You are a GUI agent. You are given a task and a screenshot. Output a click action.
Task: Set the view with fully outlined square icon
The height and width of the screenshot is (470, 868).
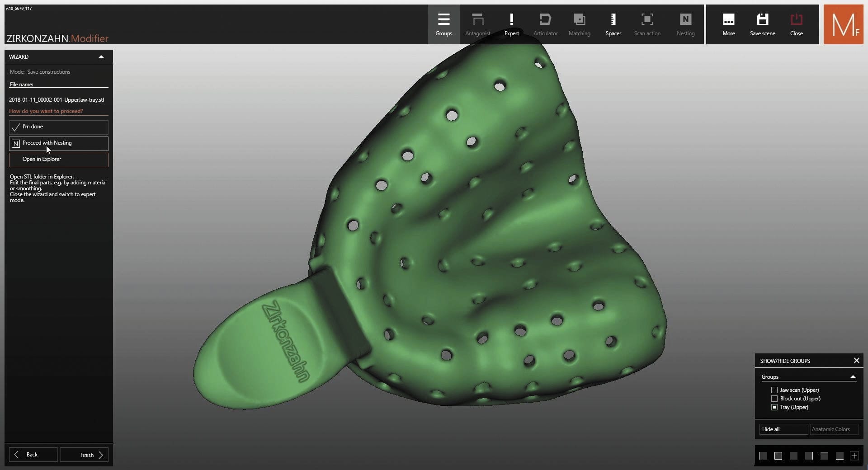tap(778, 456)
